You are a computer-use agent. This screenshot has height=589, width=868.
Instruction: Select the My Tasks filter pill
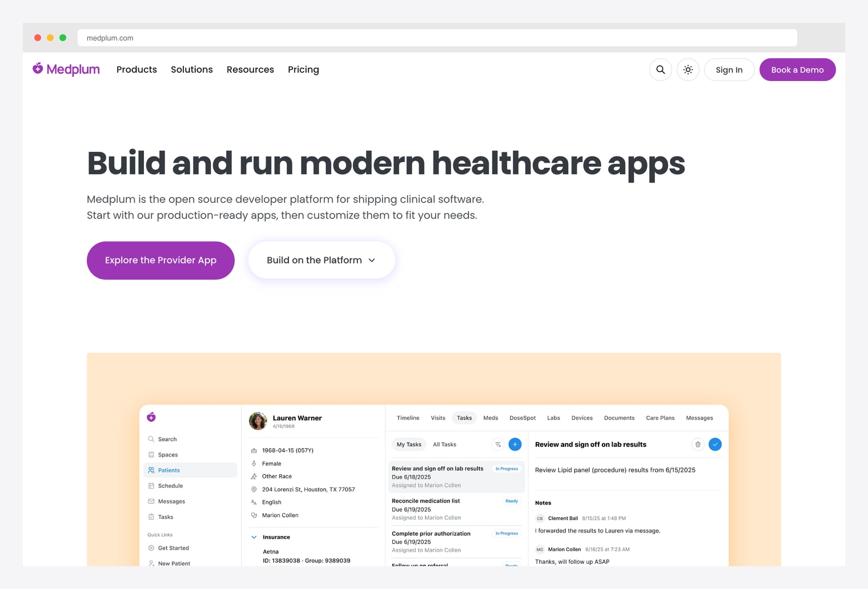[x=409, y=444]
